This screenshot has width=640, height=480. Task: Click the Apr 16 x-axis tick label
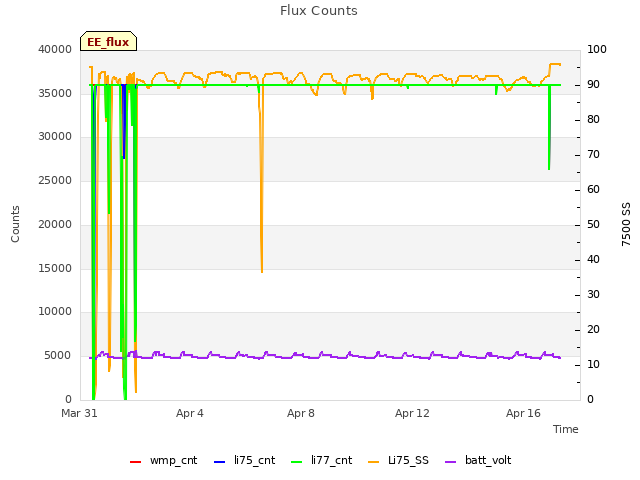point(523,413)
